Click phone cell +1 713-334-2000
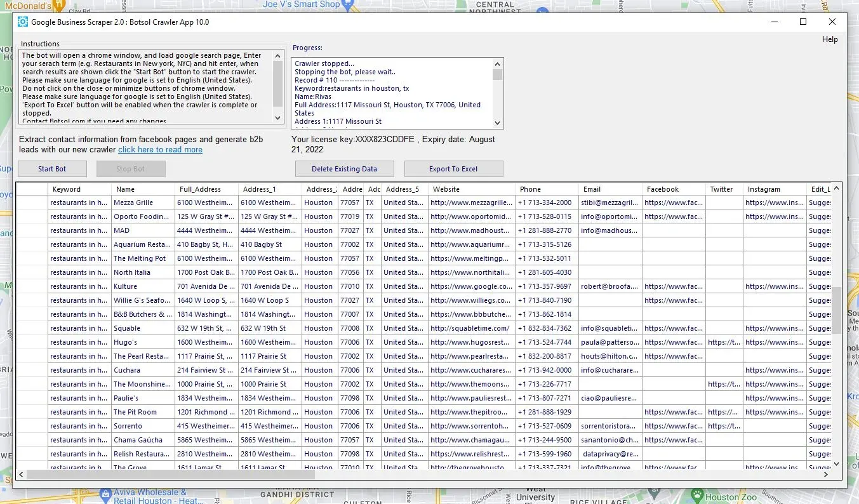 tap(547, 202)
